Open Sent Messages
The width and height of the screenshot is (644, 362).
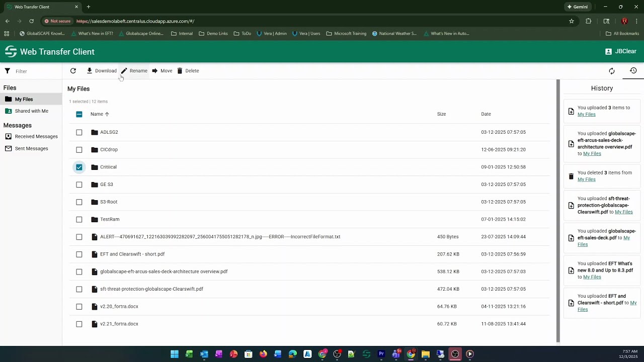click(31, 148)
